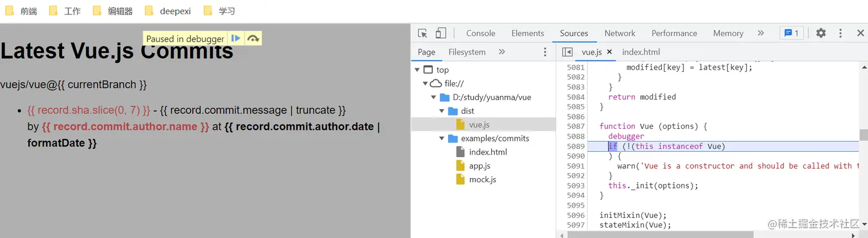Click the record.commit.author.name text

point(126,126)
